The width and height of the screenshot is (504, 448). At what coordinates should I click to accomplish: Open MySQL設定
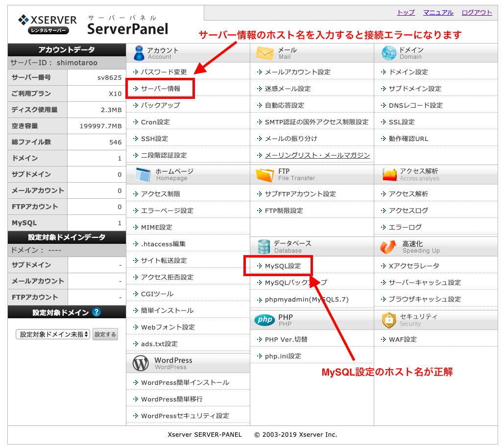283,266
